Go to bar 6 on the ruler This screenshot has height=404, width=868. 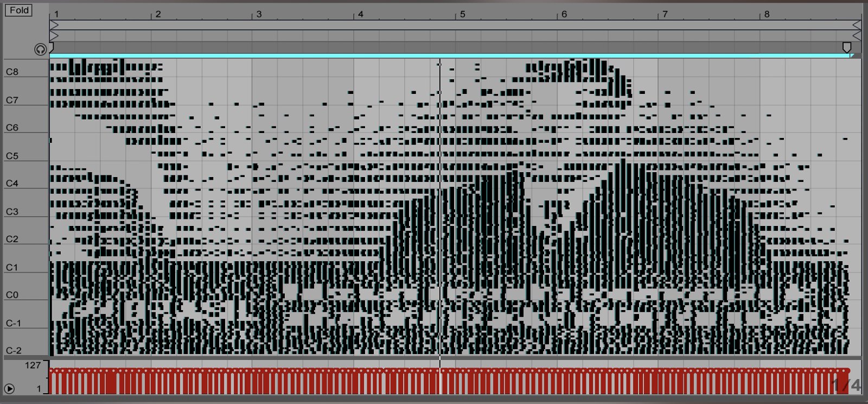click(564, 14)
